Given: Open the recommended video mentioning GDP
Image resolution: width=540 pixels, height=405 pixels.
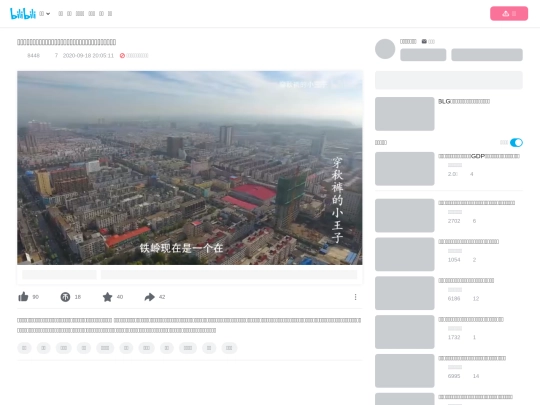Looking at the screenshot, I should pyautogui.click(x=479, y=156).
